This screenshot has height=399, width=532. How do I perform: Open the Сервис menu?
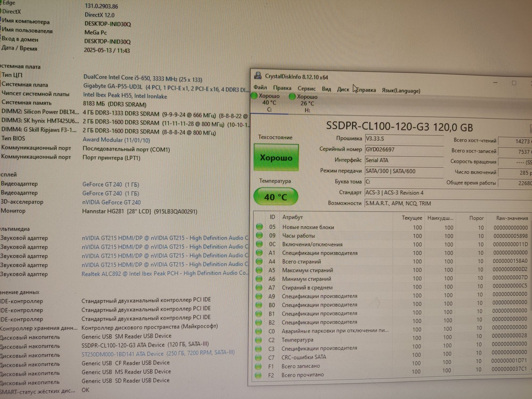(306, 89)
